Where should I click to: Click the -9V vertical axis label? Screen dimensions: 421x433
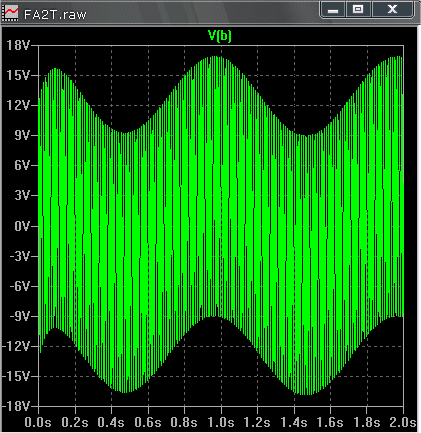coord(20,316)
